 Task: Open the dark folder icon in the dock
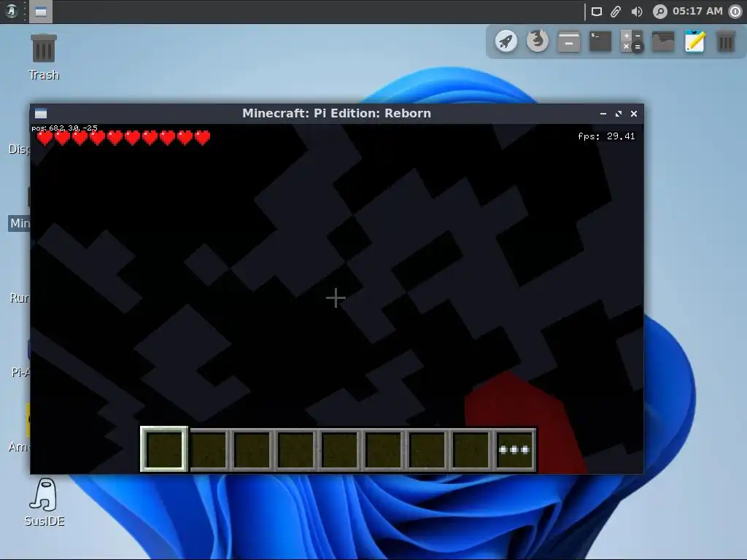[x=663, y=42]
